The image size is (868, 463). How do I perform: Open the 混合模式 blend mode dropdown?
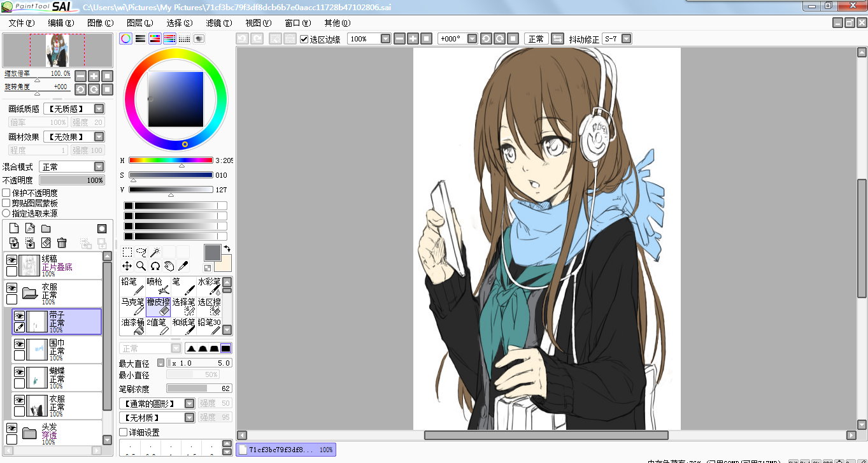click(71, 167)
